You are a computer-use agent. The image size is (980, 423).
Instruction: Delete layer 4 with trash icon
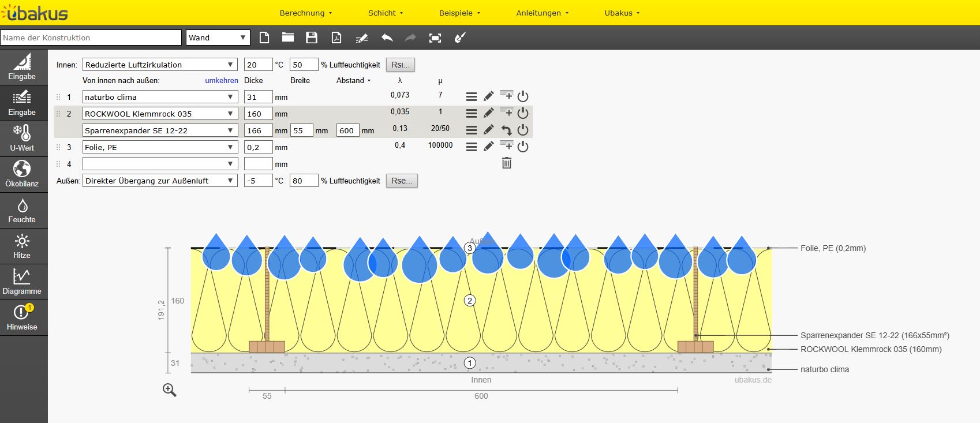(506, 163)
